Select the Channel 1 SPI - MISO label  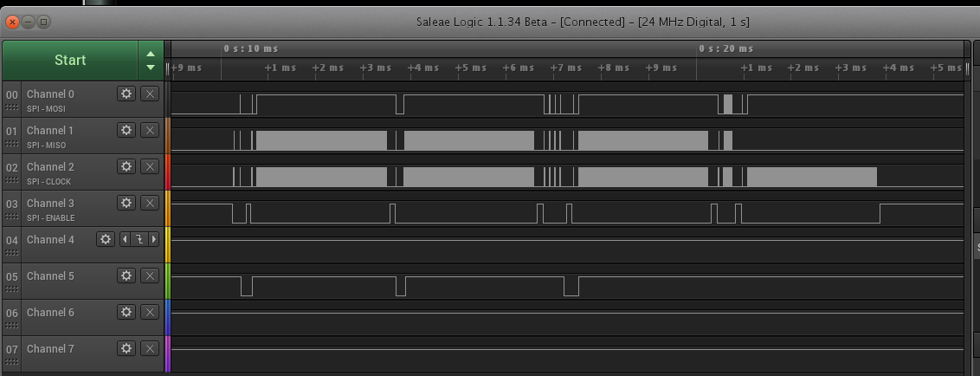coord(46,146)
